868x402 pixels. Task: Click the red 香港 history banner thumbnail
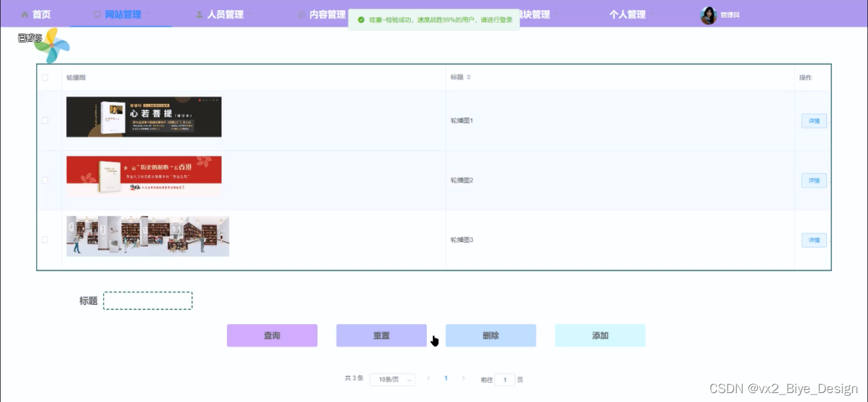144,176
